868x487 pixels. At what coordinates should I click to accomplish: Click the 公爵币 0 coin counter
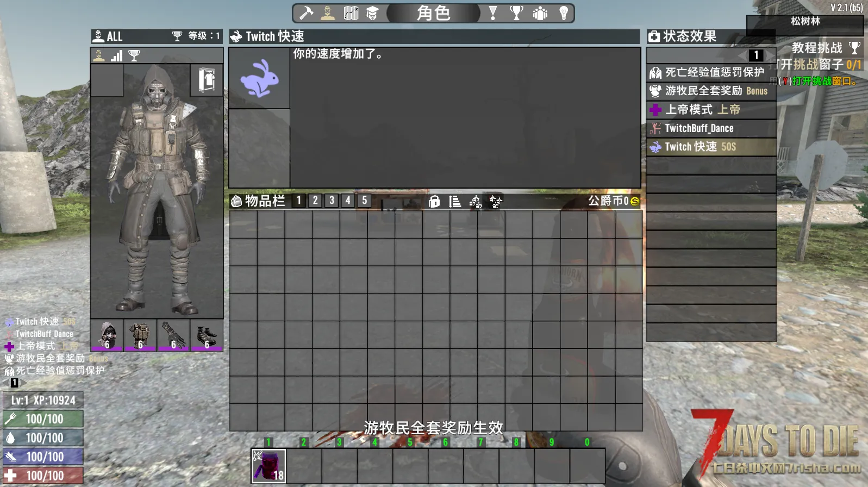pos(614,201)
